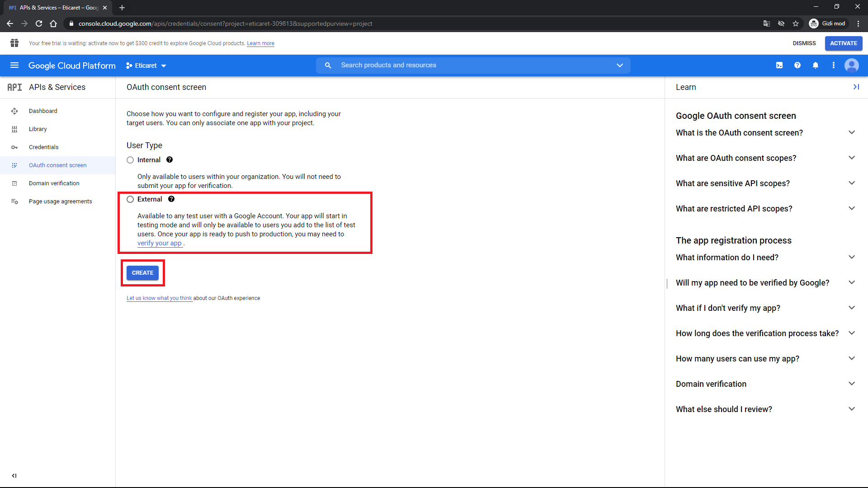Close the APIs & Services browser tab
Screen dimensions: 868x488
click(x=105, y=8)
